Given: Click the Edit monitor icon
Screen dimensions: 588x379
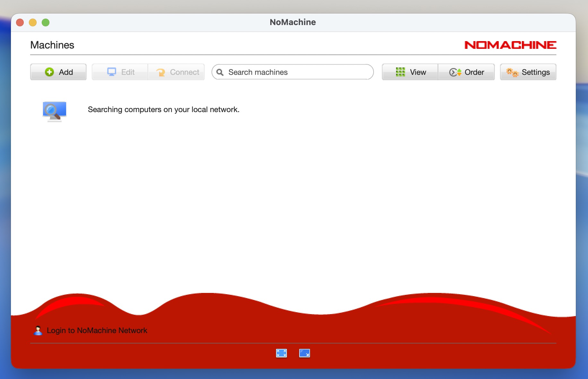Looking at the screenshot, I should tap(111, 72).
